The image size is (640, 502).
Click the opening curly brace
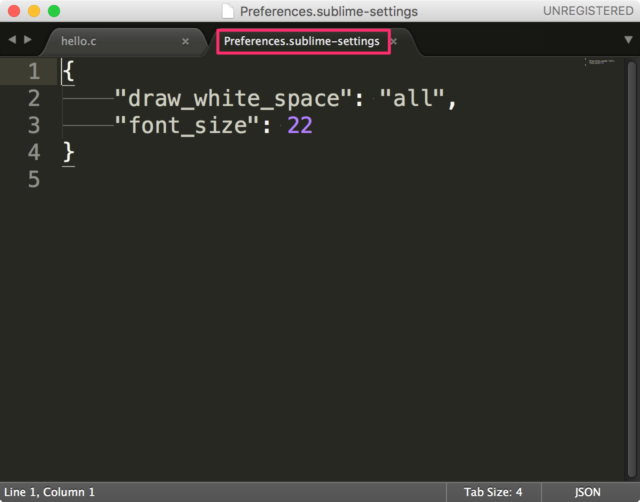click(69, 71)
